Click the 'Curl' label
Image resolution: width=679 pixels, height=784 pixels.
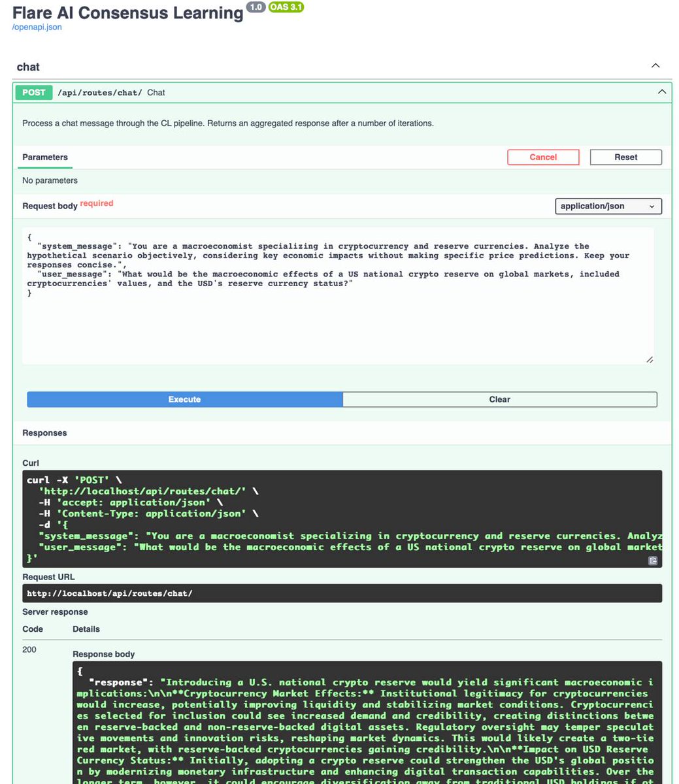pyautogui.click(x=31, y=463)
